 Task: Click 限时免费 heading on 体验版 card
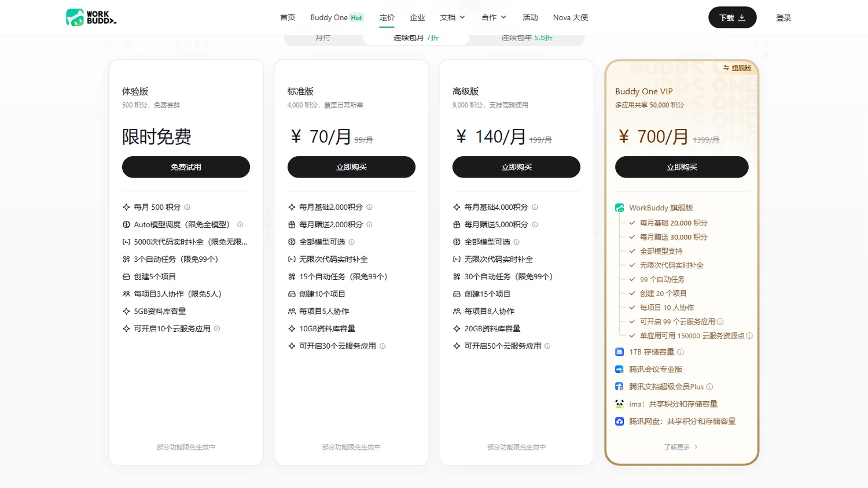157,136
